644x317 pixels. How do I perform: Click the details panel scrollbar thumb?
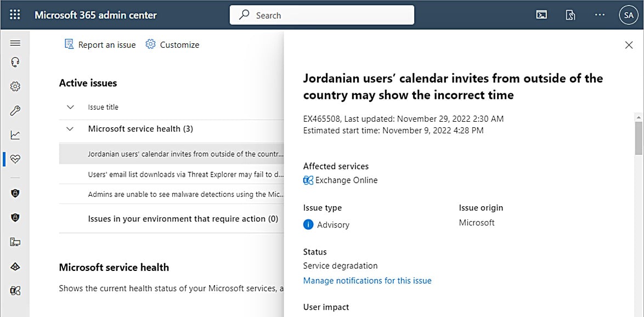click(639, 138)
